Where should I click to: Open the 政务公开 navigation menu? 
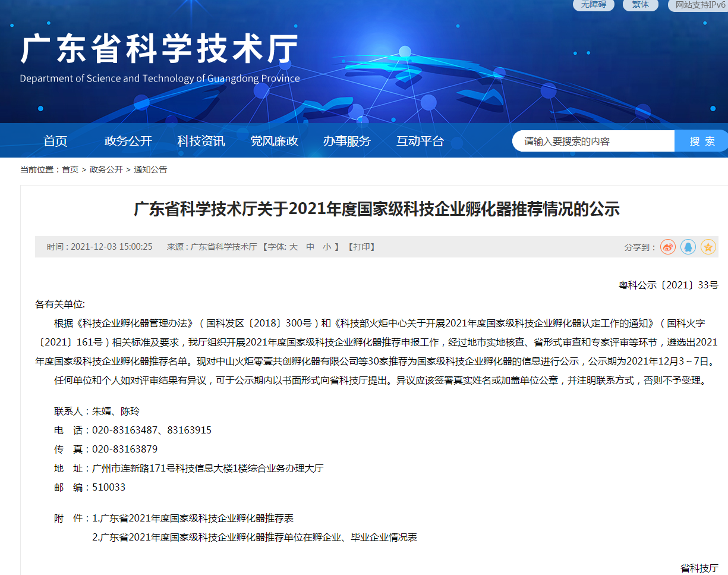(128, 141)
